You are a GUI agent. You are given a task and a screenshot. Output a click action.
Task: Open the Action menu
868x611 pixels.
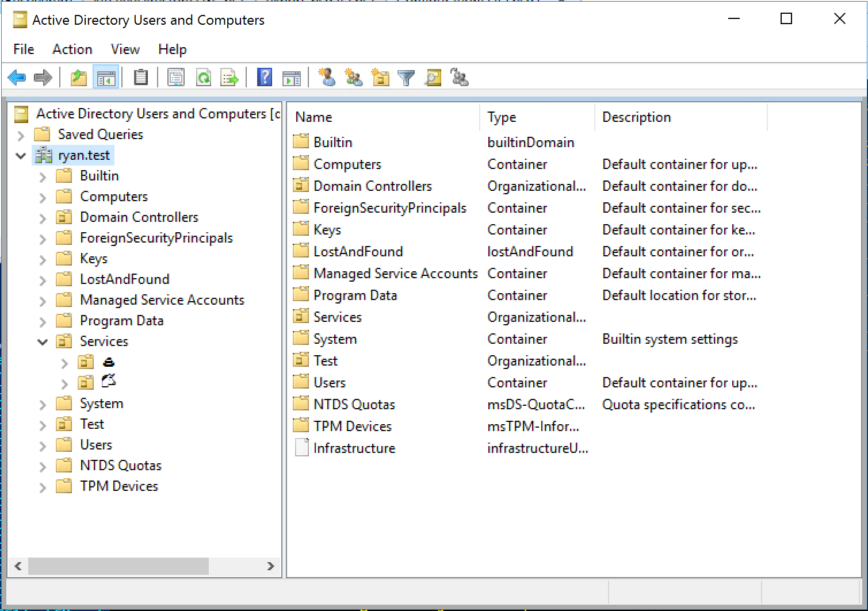(x=72, y=49)
